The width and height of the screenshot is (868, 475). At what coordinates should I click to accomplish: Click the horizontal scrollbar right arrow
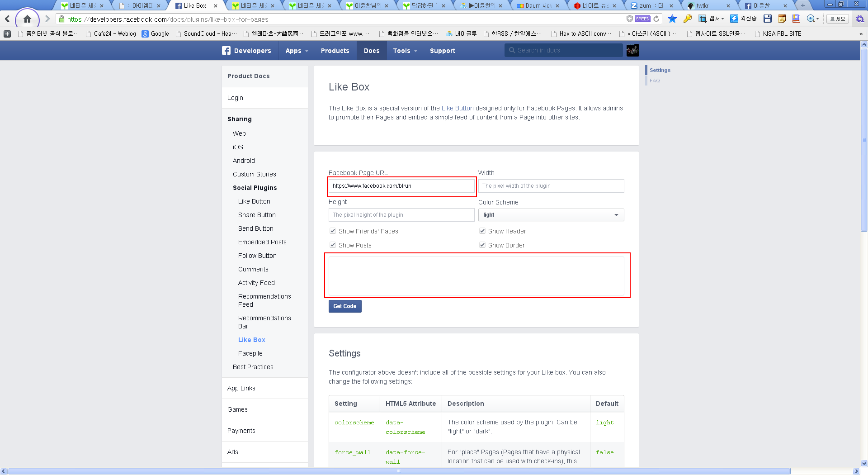[856, 471]
